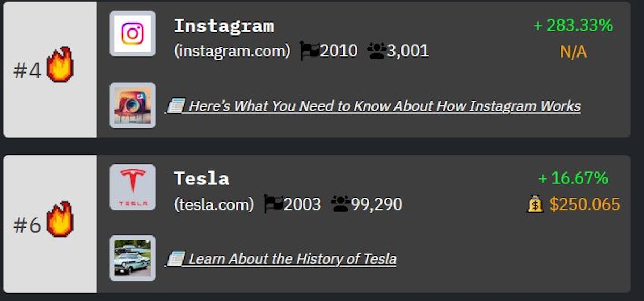This screenshot has height=301, width=644.
Task: Click the Instagram article camera thumbnail
Action: click(x=133, y=105)
